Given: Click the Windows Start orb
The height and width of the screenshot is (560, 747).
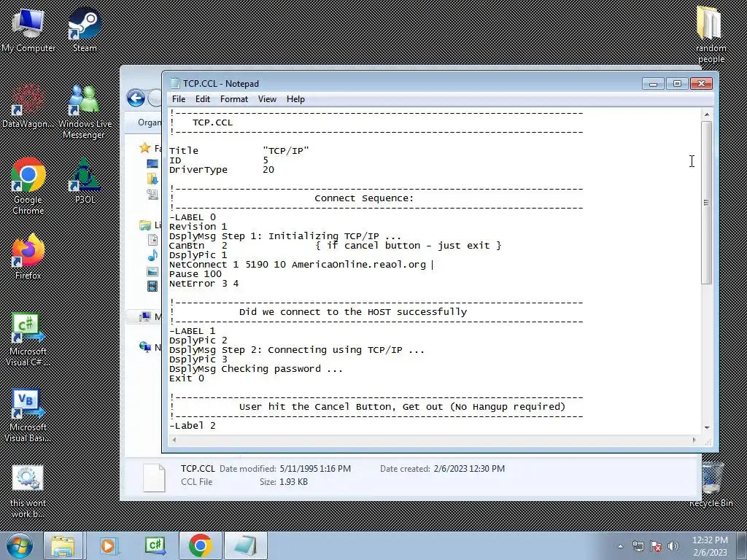Looking at the screenshot, I should (20, 545).
